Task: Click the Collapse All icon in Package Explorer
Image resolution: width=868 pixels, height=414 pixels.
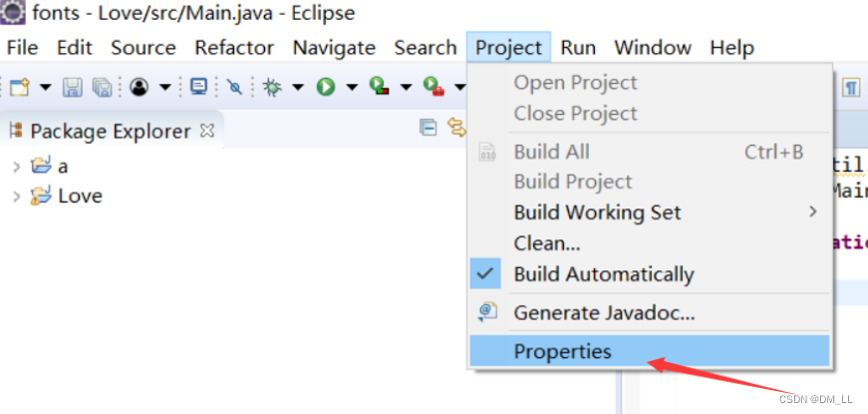Action: coord(428,128)
